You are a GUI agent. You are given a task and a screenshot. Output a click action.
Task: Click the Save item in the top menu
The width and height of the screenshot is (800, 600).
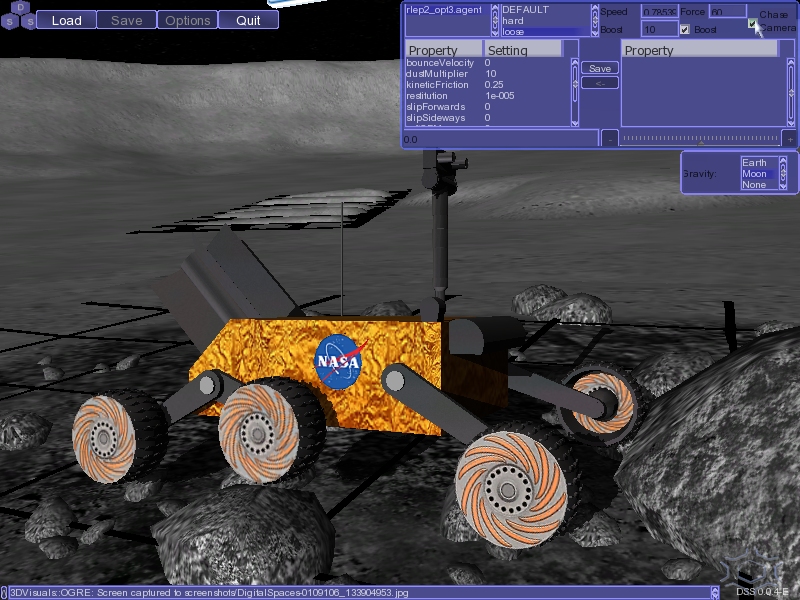click(x=127, y=20)
